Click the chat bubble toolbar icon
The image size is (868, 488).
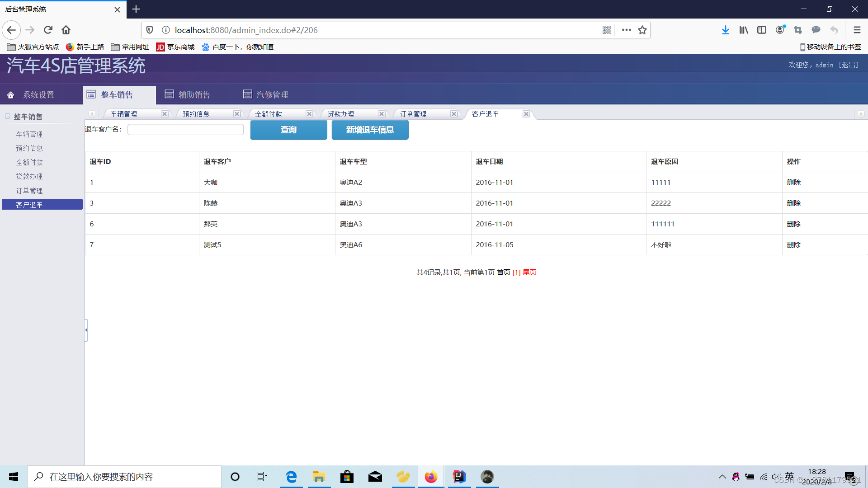pyautogui.click(x=816, y=30)
